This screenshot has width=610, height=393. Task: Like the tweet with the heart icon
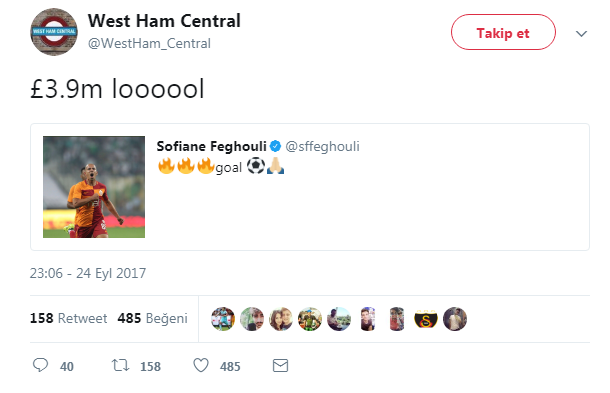(201, 365)
